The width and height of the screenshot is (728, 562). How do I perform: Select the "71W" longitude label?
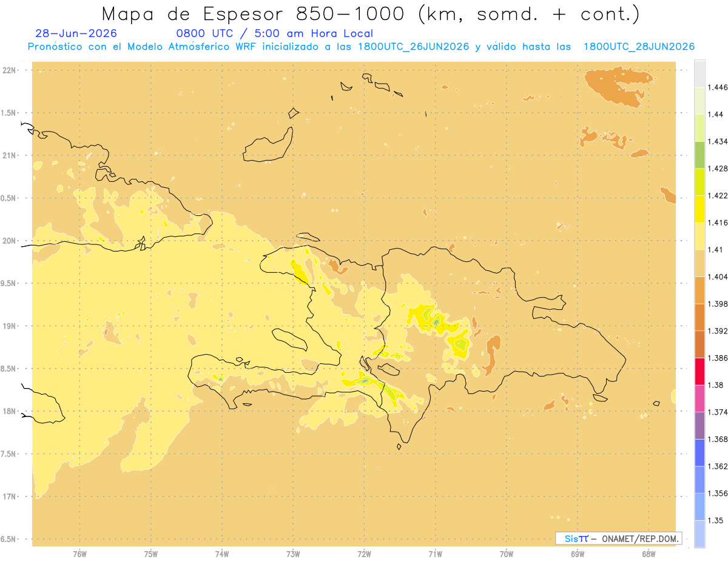[435, 554]
